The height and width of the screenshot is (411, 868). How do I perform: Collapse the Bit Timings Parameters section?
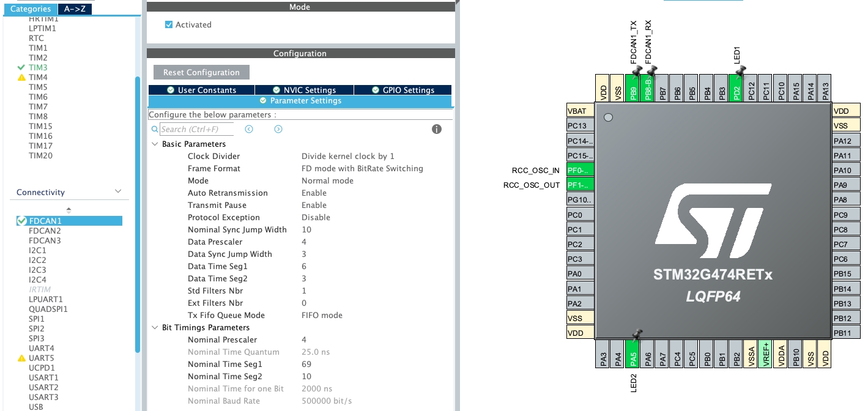pos(154,328)
